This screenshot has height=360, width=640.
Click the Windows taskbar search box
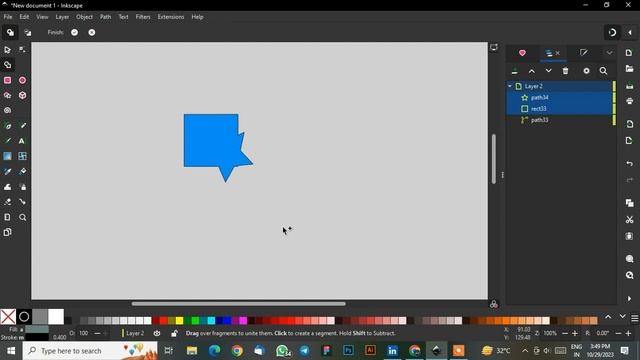point(90,351)
